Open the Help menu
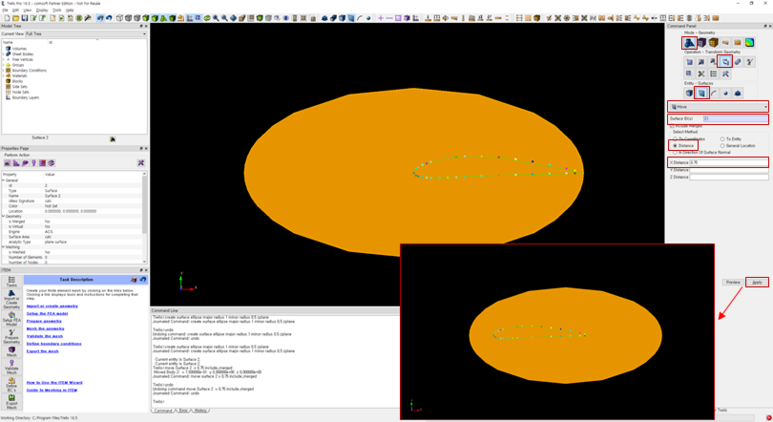 click(x=70, y=10)
